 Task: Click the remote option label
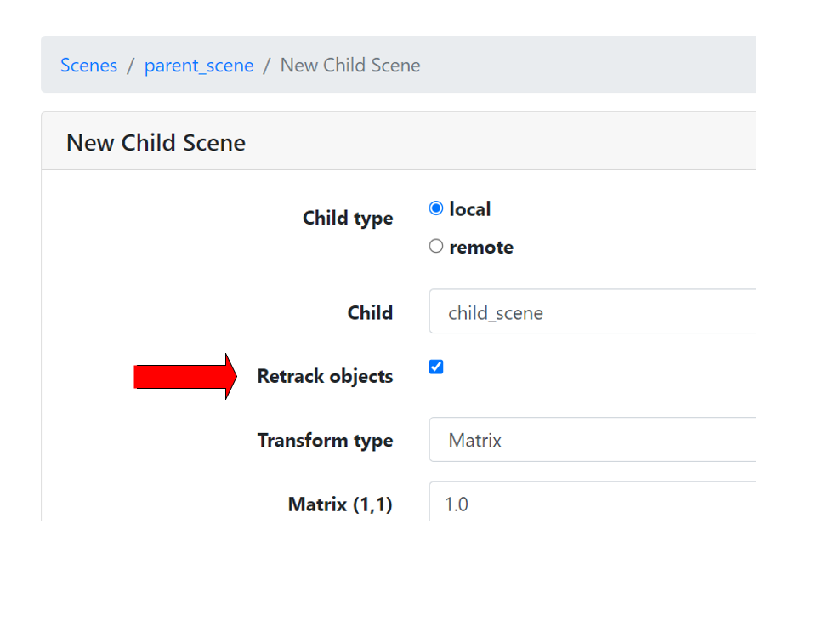click(x=483, y=247)
